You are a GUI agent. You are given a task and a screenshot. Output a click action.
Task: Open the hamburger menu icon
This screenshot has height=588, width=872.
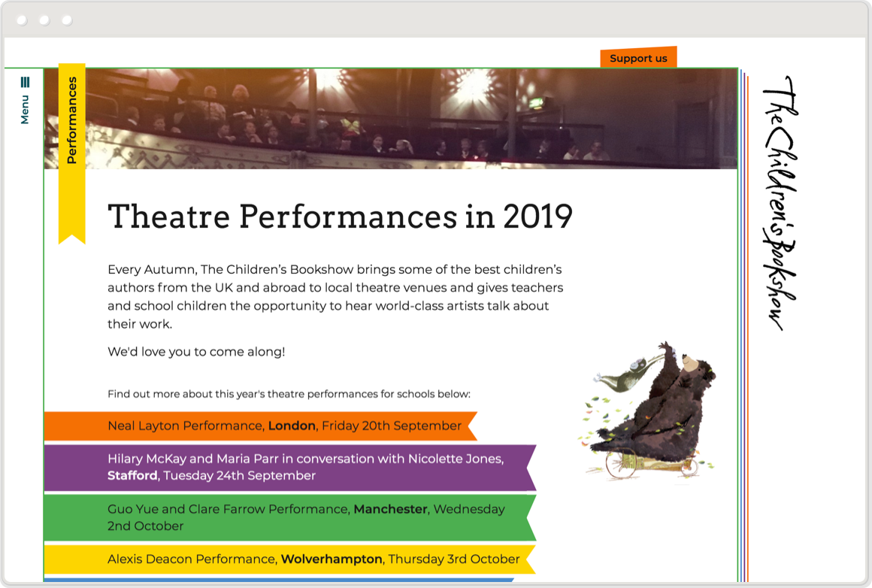(x=25, y=82)
